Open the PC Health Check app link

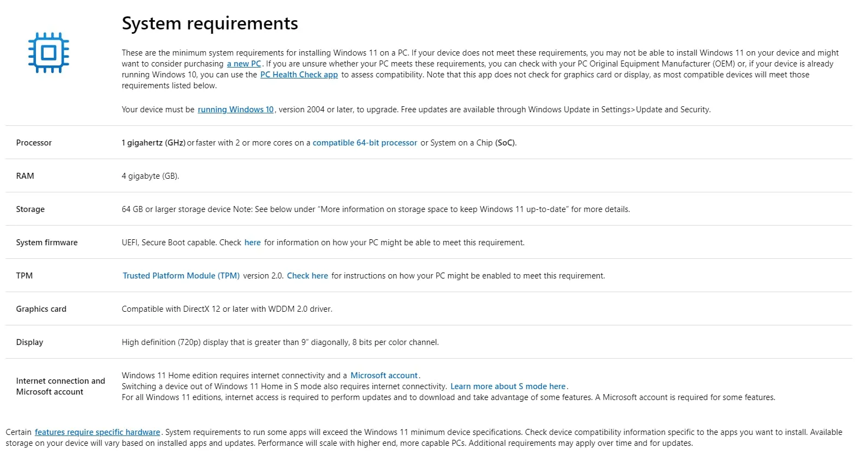[x=299, y=75]
